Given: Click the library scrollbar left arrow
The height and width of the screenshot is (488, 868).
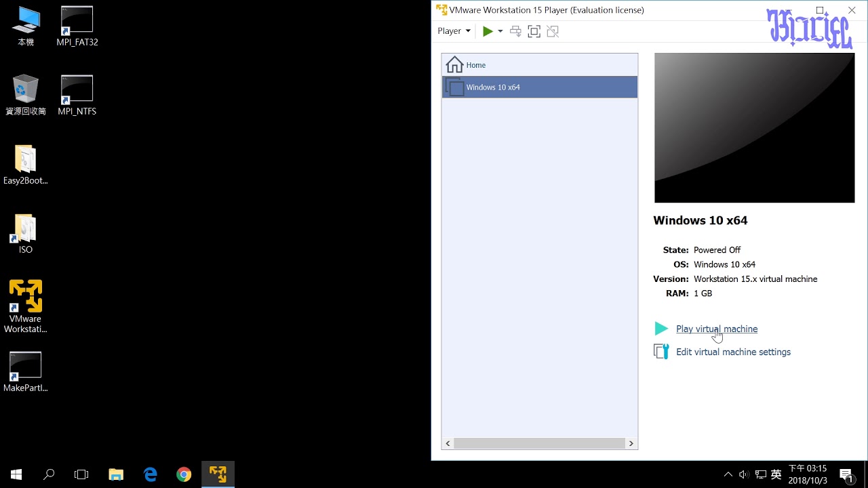Looking at the screenshot, I should (x=448, y=444).
